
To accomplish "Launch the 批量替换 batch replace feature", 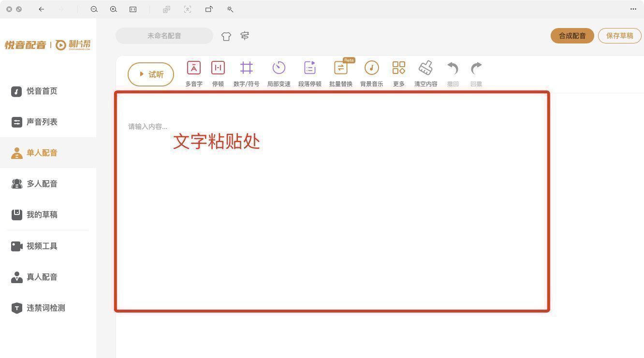I will (x=341, y=72).
